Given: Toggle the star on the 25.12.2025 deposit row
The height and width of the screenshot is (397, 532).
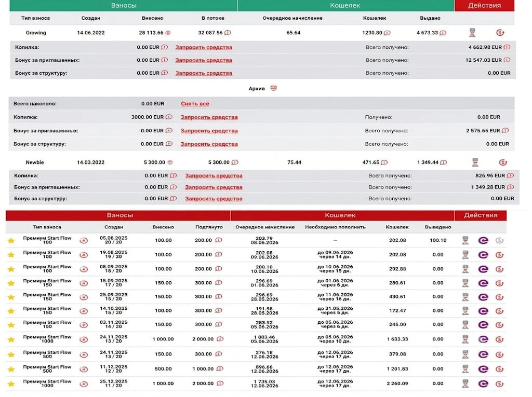Looking at the screenshot, I should (x=11, y=384).
